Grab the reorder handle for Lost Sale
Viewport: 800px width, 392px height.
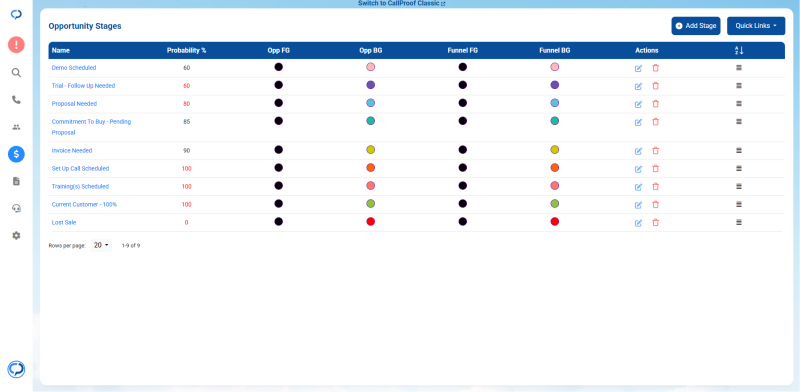pyautogui.click(x=739, y=223)
